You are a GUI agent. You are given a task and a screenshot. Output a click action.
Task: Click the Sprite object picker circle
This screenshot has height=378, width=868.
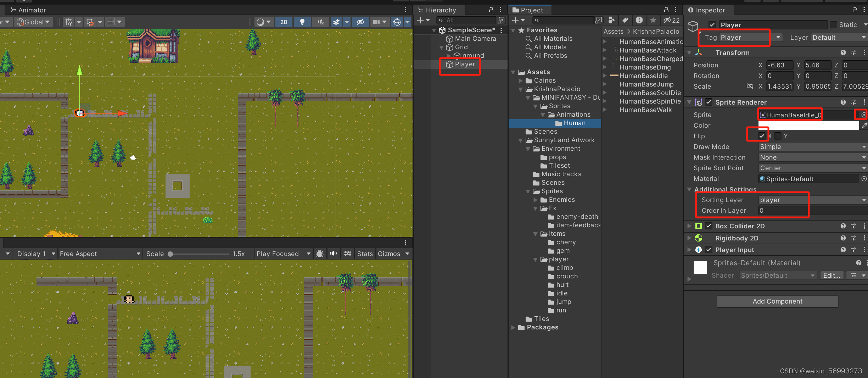pyautogui.click(x=863, y=115)
